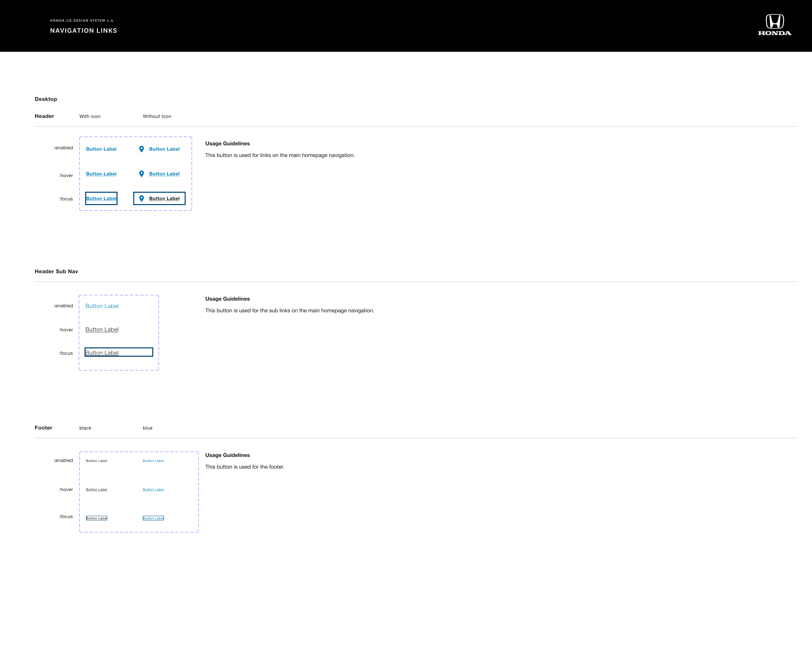Click the sub links usage description text
Image resolution: width=812 pixels, height=656 pixels.
[x=290, y=311]
